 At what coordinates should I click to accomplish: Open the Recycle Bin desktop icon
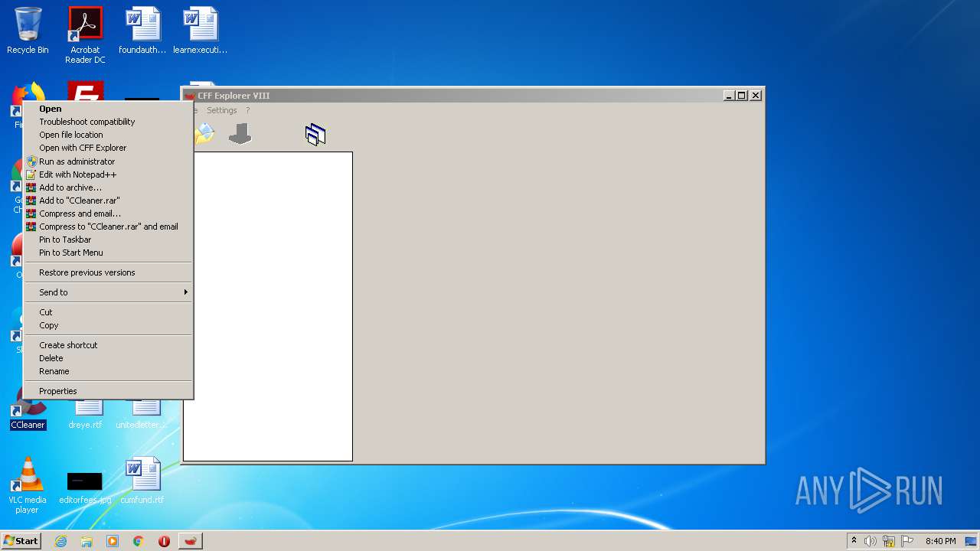pyautogui.click(x=28, y=31)
